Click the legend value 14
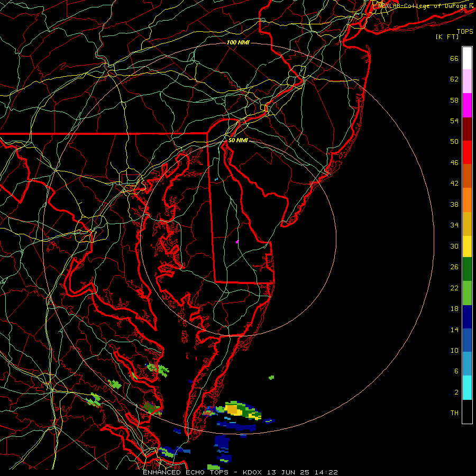Screen dimensions: 476x476 [454, 329]
